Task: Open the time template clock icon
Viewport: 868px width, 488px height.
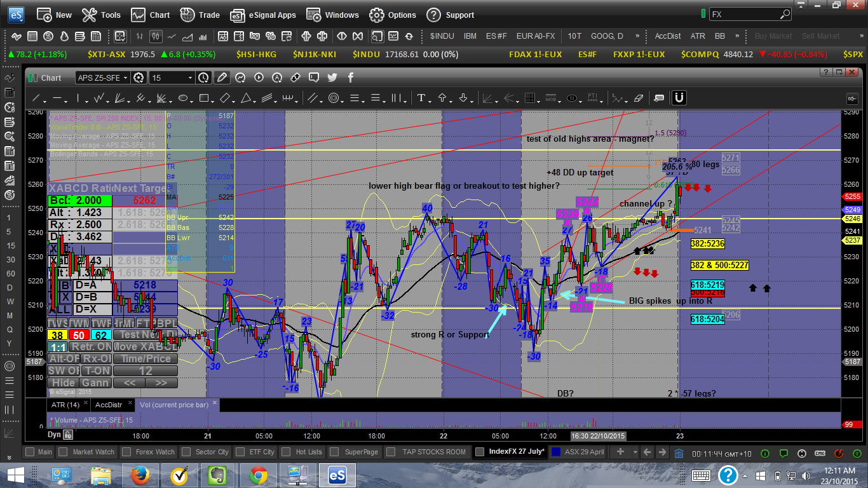Action: 203,78
